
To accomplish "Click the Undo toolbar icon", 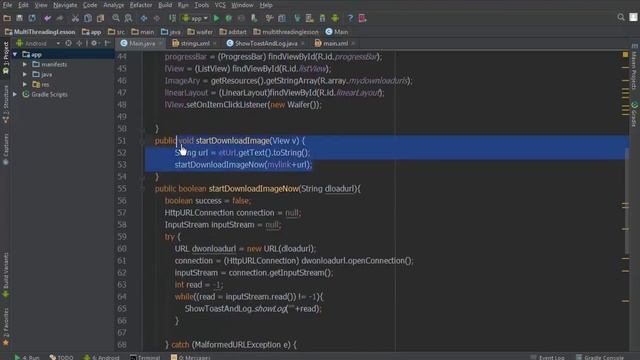I will point(48,18).
